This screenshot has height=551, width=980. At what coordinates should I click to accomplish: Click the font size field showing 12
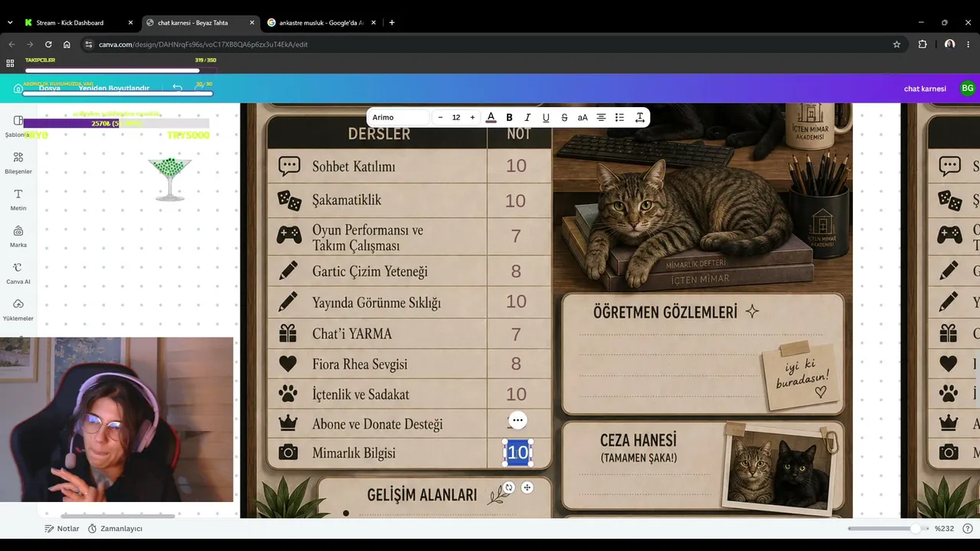tap(456, 117)
